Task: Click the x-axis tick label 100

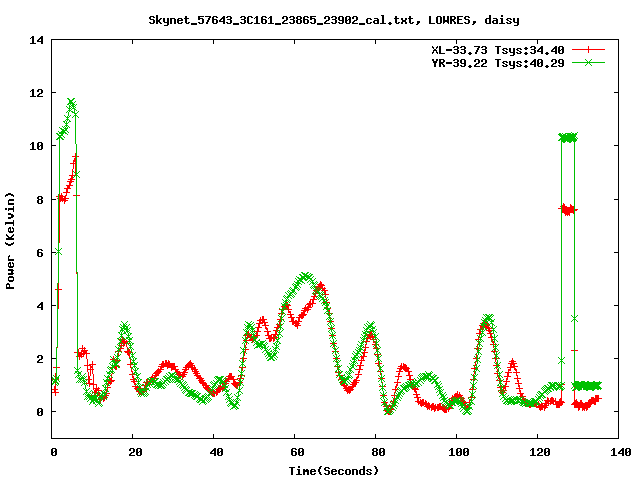Action: coord(459,452)
